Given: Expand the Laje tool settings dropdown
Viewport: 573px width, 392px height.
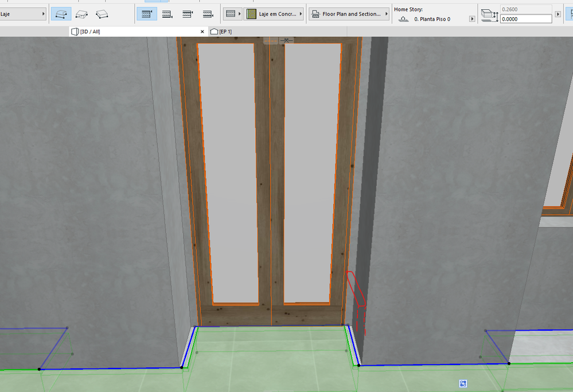Looking at the screenshot, I should (23, 14).
